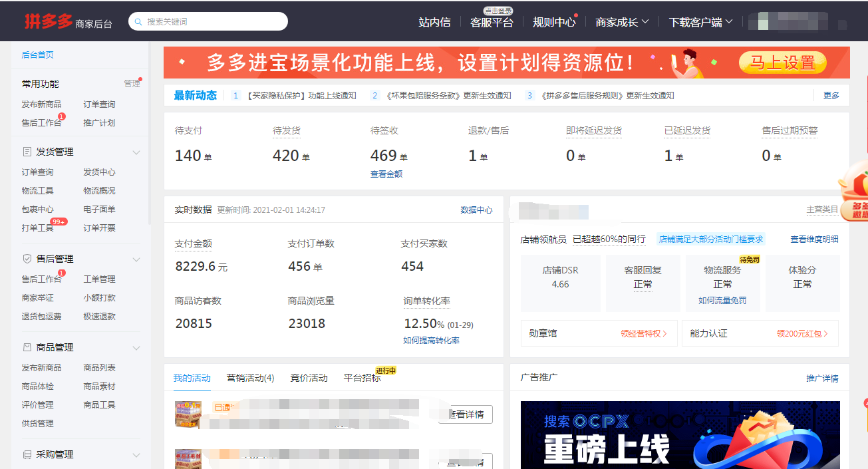The width and height of the screenshot is (868, 469).
Task: Open 拼多多售后服务规则 更新生效通知
Action: tap(606, 96)
